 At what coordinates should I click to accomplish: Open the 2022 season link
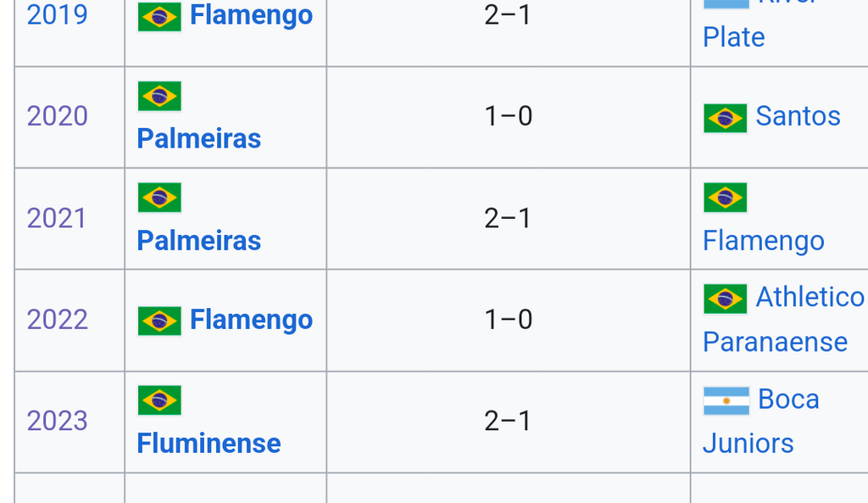57,320
